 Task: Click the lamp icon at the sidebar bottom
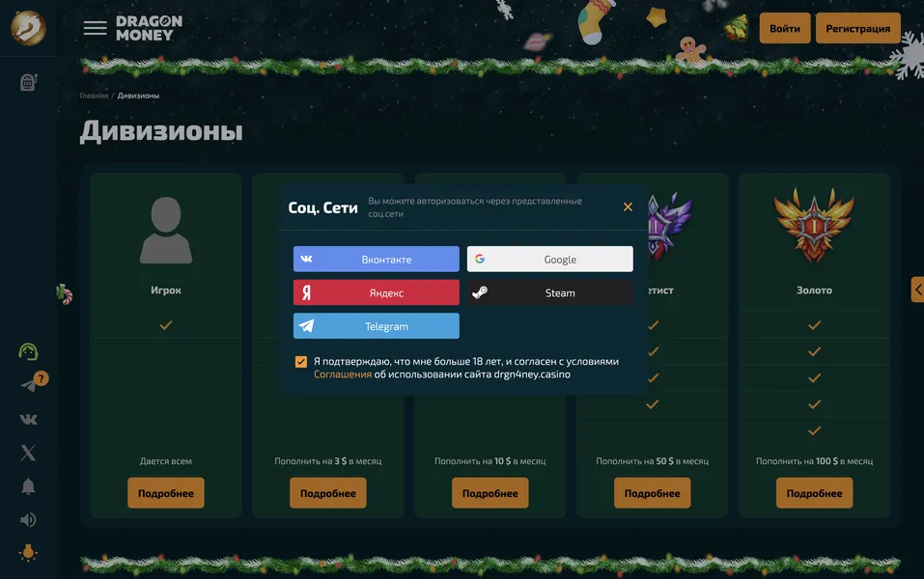[x=29, y=552]
